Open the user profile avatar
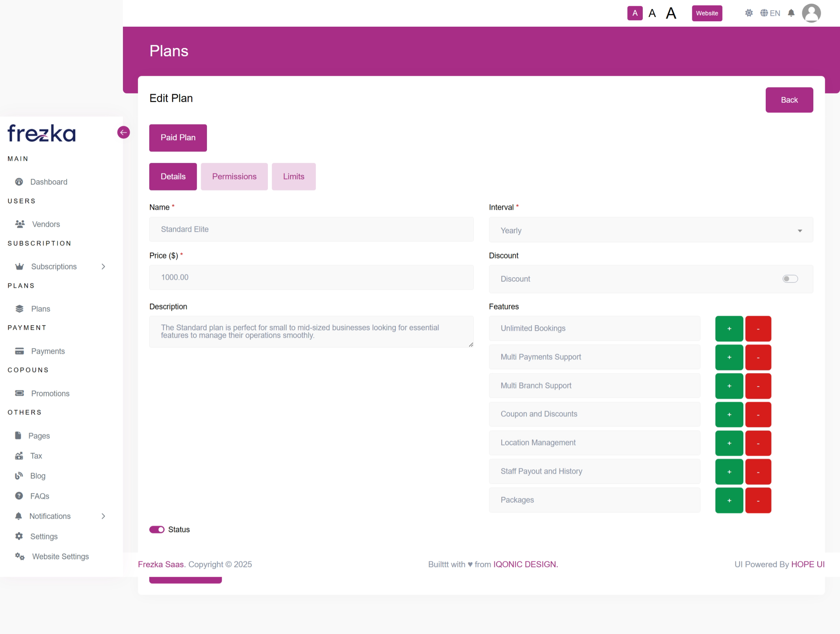The image size is (840, 634). click(811, 13)
